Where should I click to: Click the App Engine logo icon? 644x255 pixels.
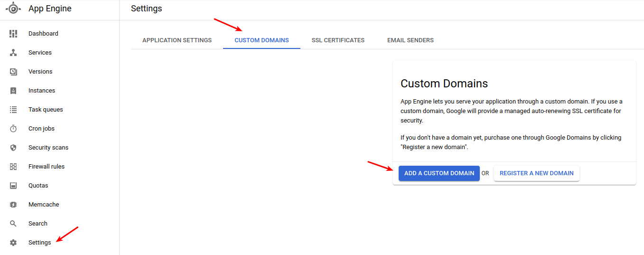coord(13,9)
